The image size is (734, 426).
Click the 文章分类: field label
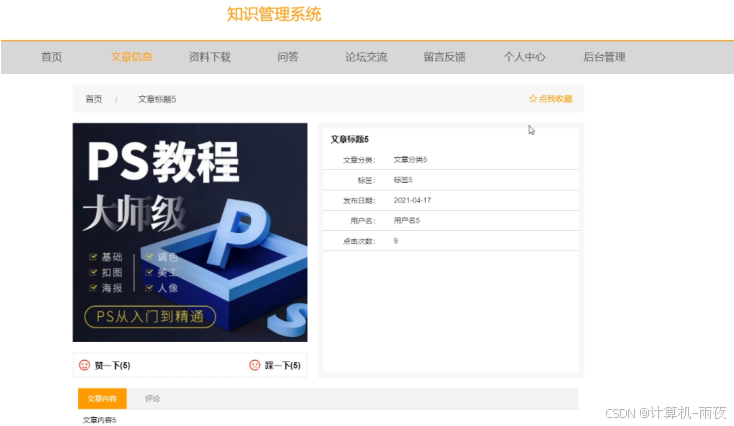point(359,160)
